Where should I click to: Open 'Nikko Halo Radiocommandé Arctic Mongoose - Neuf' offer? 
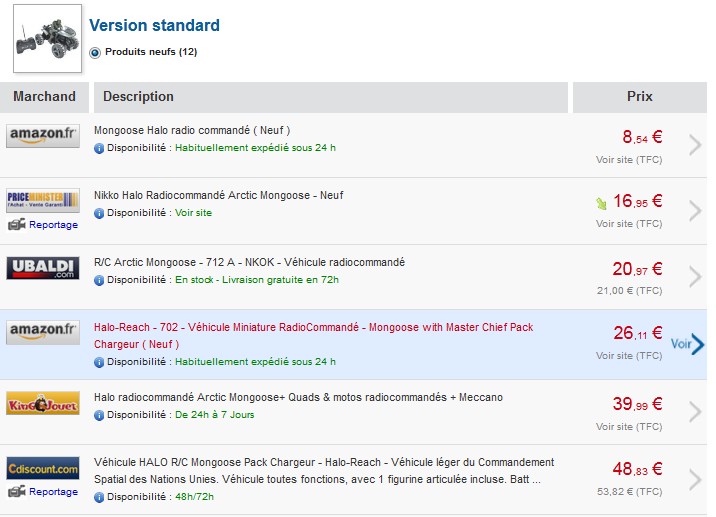pyautogui.click(x=219, y=195)
